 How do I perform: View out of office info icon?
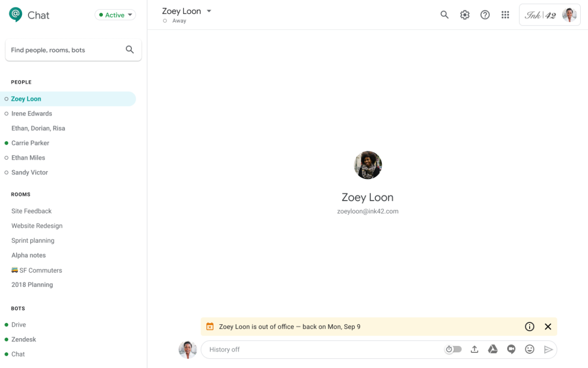tap(530, 327)
